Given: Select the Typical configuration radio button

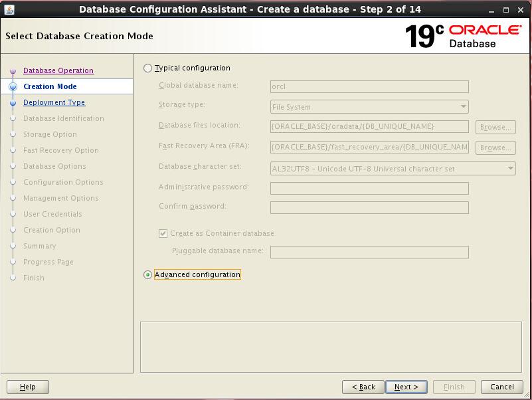Looking at the screenshot, I should coord(147,68).
